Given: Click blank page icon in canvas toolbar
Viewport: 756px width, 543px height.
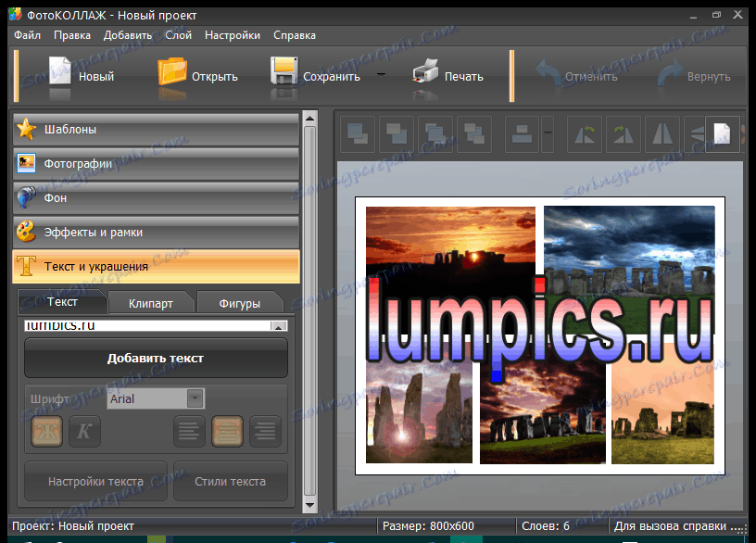Looking at the screenshot, I should tap(722, 134).
